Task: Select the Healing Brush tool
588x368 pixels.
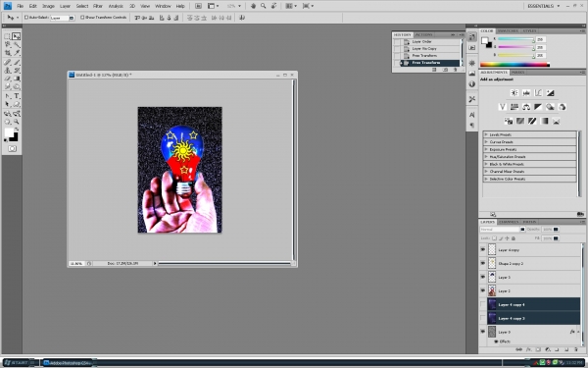Action: pos(7,63)
